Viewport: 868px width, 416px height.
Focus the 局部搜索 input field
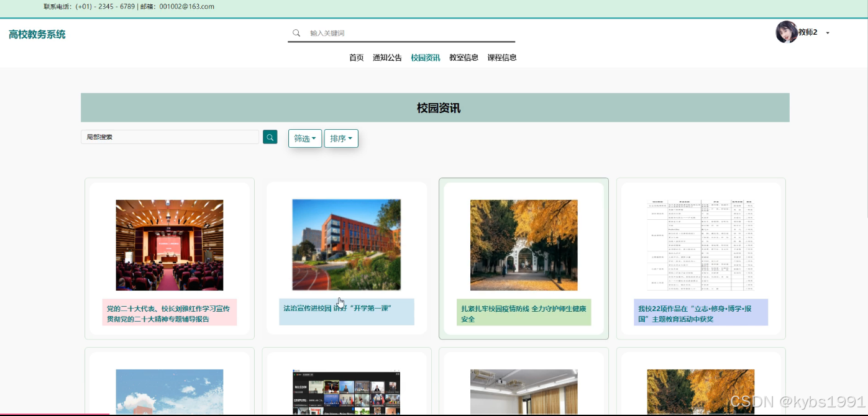coord(170,137)
